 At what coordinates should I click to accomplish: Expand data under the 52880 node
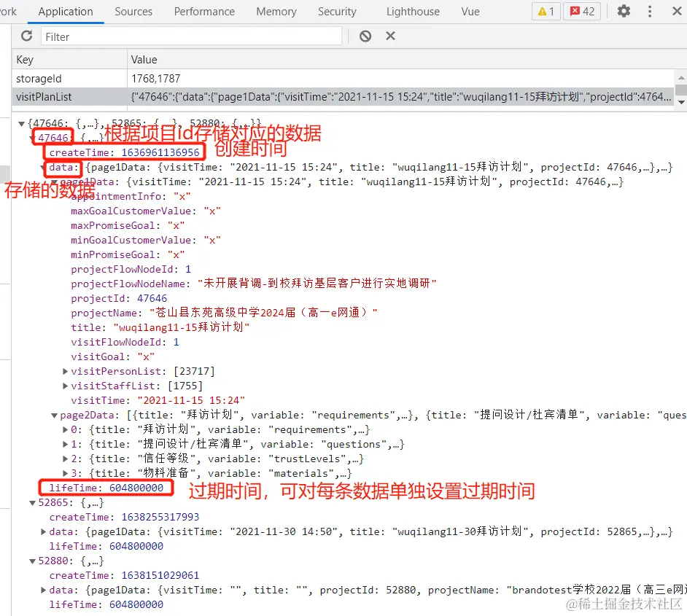pyautogui.click(x=43, y=590)
